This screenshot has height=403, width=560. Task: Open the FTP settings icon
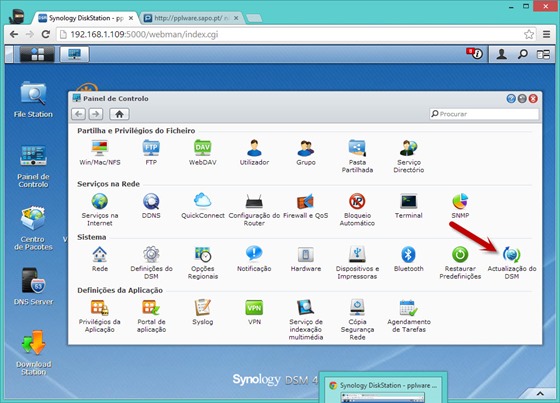(151, 153)
